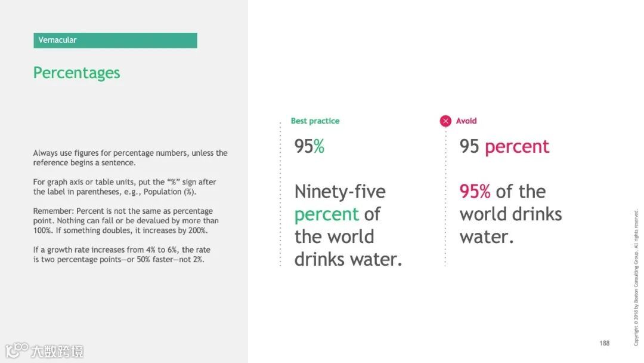Click the red Avoid label

[466, 121]
